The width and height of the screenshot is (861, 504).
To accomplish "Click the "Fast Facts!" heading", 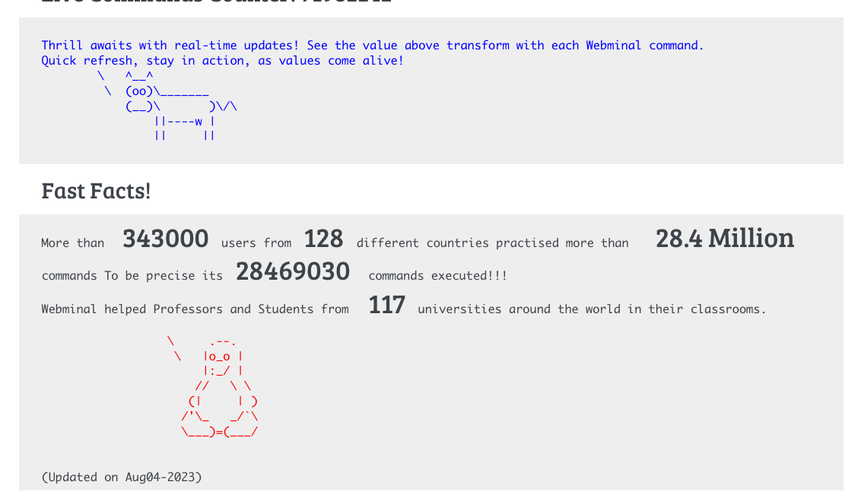I will point(96,191).
